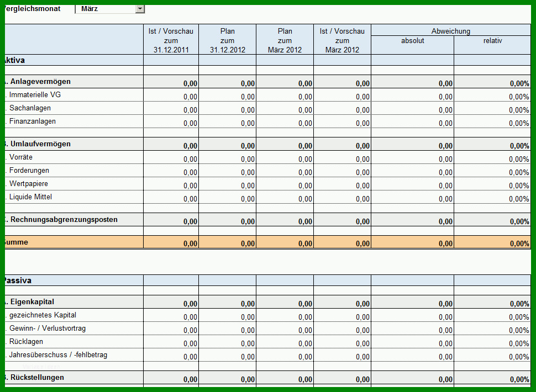Viewport: 536px width, 392px height.
Task: Select the 'Immaterielle VG' row label
Action: point(35,94)
